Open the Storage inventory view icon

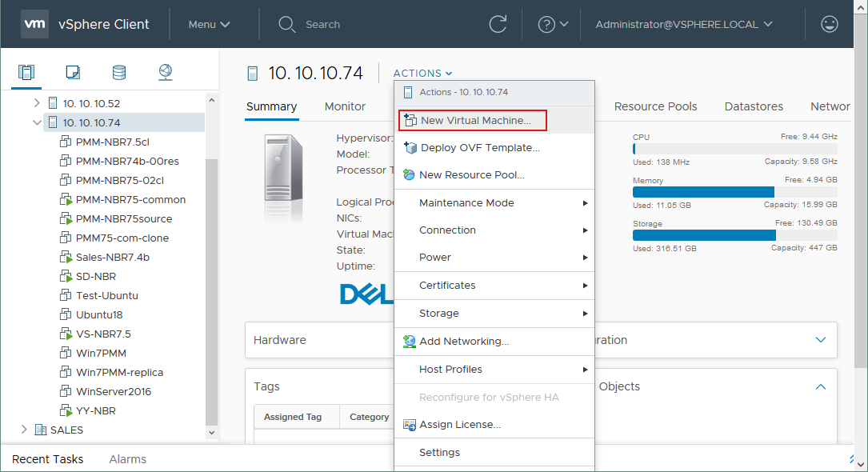(x=119, y=72)
